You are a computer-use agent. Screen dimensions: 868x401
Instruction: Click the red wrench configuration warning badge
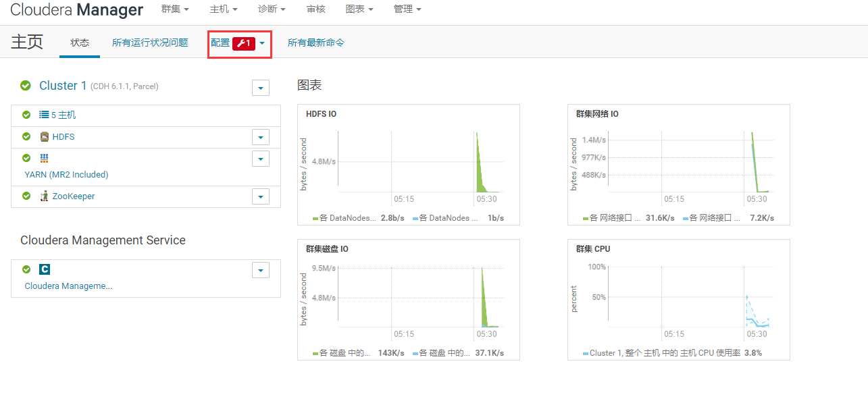point(244,43)
